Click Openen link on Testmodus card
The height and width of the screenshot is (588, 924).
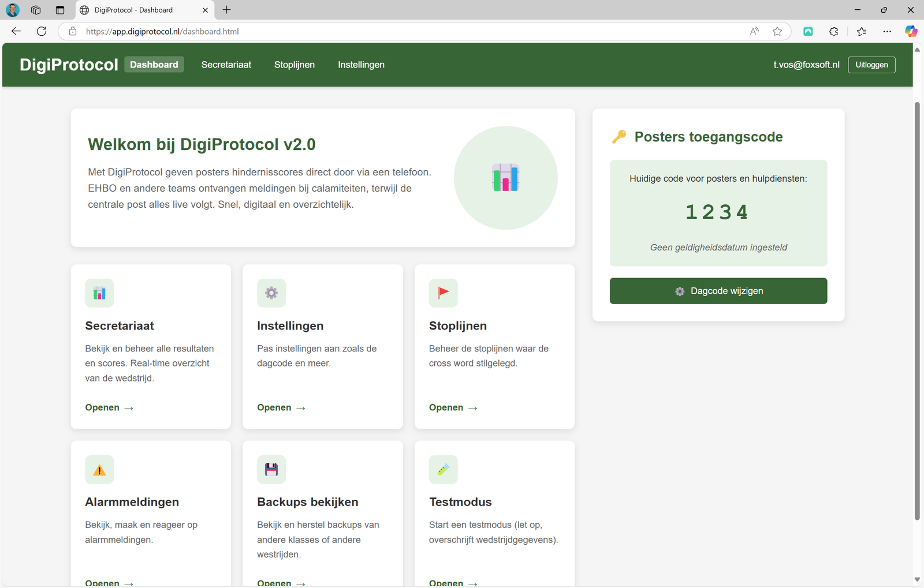(453, 583)
